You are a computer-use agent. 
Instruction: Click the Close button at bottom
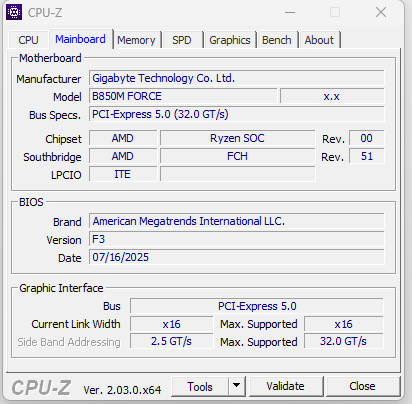(x=363, y=386)
